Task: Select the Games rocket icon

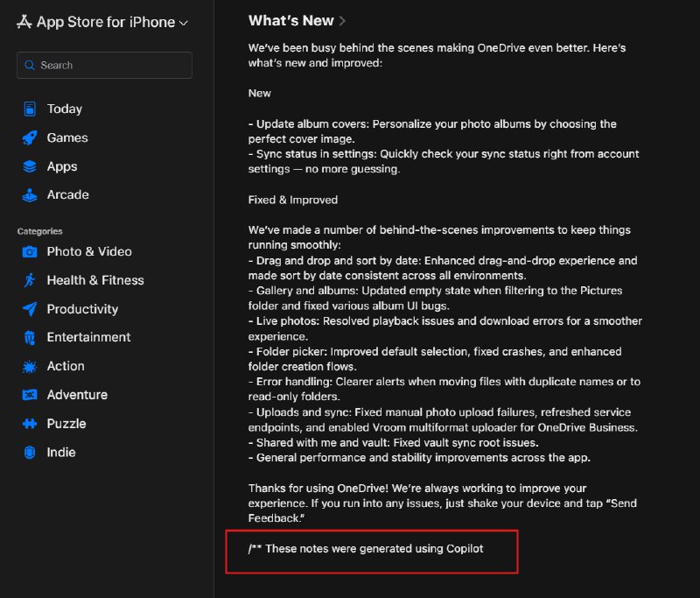Action: [x=28, y=137]
